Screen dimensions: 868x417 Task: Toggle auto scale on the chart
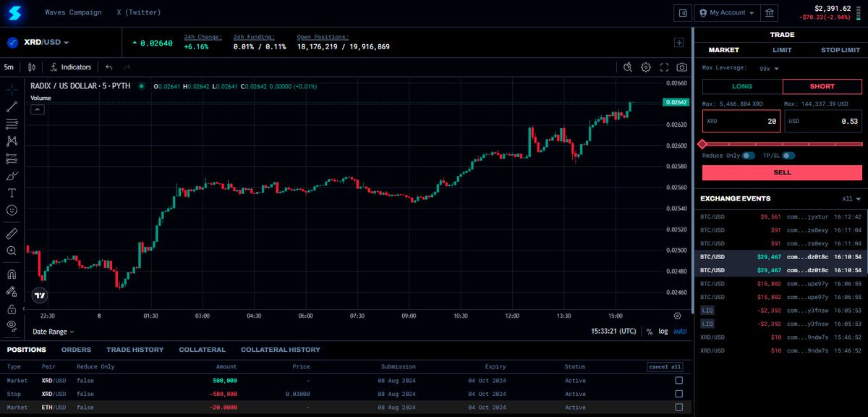(x=680, y=332)
